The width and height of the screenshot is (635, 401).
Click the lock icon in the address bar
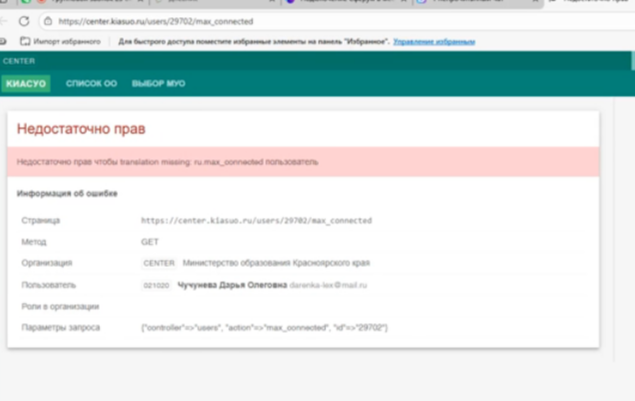(47, 21)
